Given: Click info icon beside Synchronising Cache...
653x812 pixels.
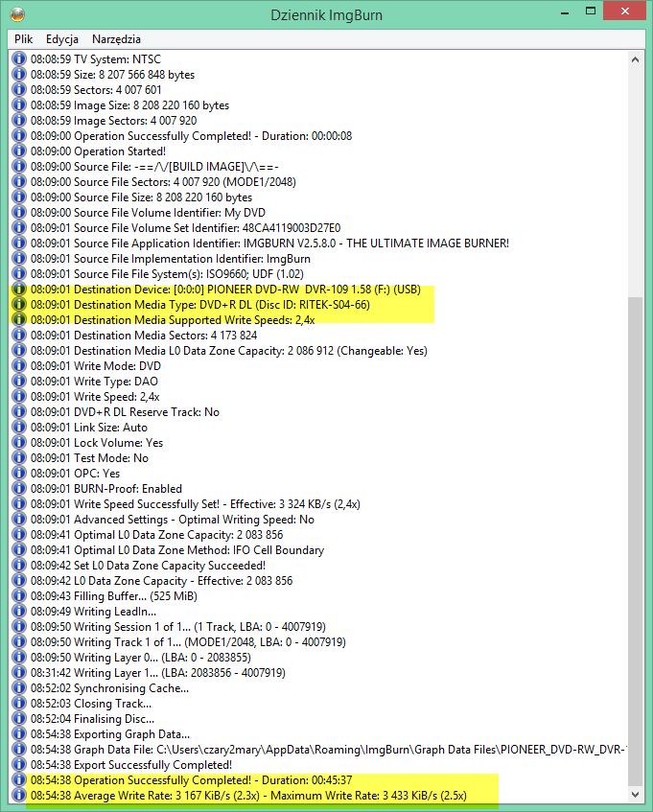Looking at the screenshot, I should (x=19, y=688).
